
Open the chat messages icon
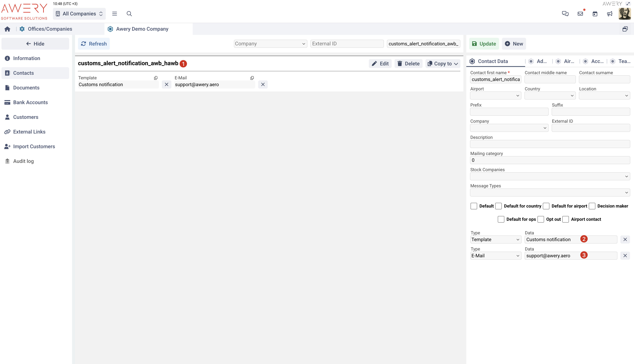[x=565, y=14]
